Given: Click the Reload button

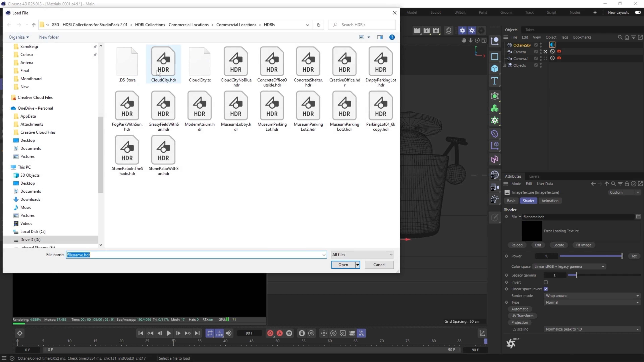Looking at the screenshot, I should tap(517, 245).
